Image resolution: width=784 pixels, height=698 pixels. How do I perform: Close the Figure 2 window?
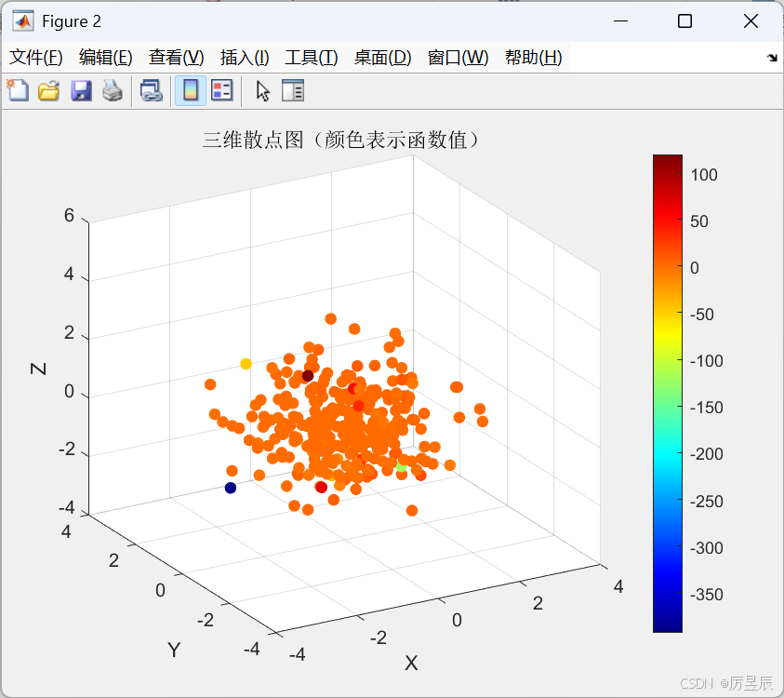coord(751,21)
